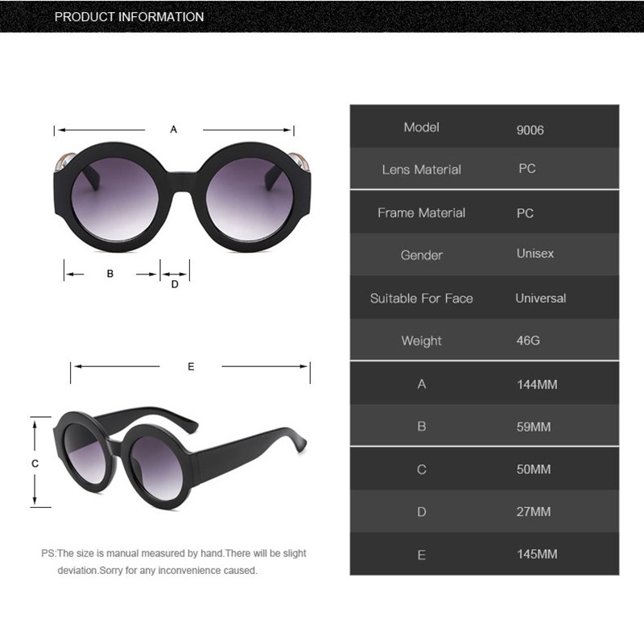
Task: Click dimension label A above the glasses
Action: 174,130
